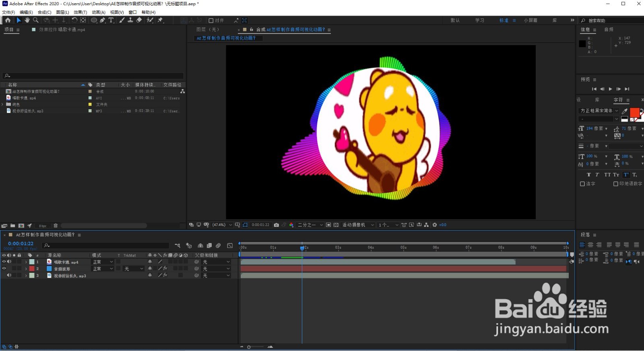The width and height of the screenshot is (644, 351).
Task: Toggle effects fx switch on 音频波形 layer
Action: click(x=165, y=268)
